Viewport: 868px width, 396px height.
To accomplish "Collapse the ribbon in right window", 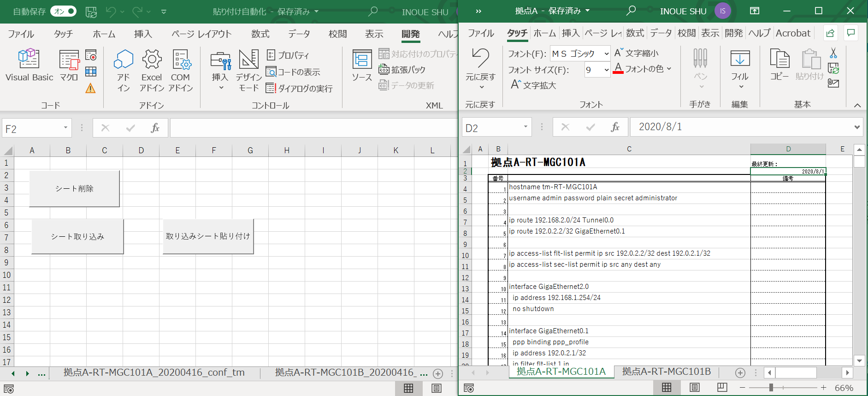I will tap(857, 105).
